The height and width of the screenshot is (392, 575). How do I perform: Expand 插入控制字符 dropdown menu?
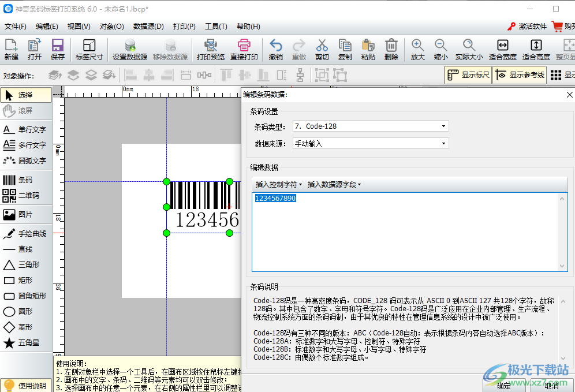tap(279, 184)
